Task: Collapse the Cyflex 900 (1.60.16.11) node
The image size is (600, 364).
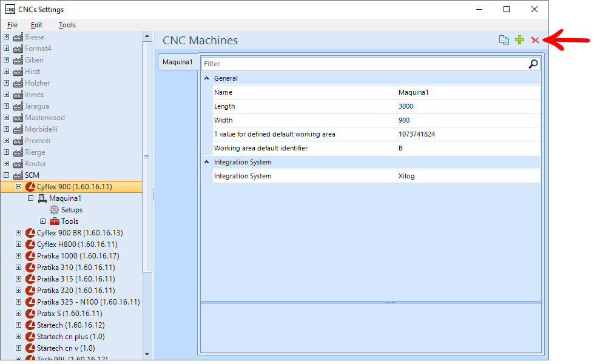Action: (18, 186)
